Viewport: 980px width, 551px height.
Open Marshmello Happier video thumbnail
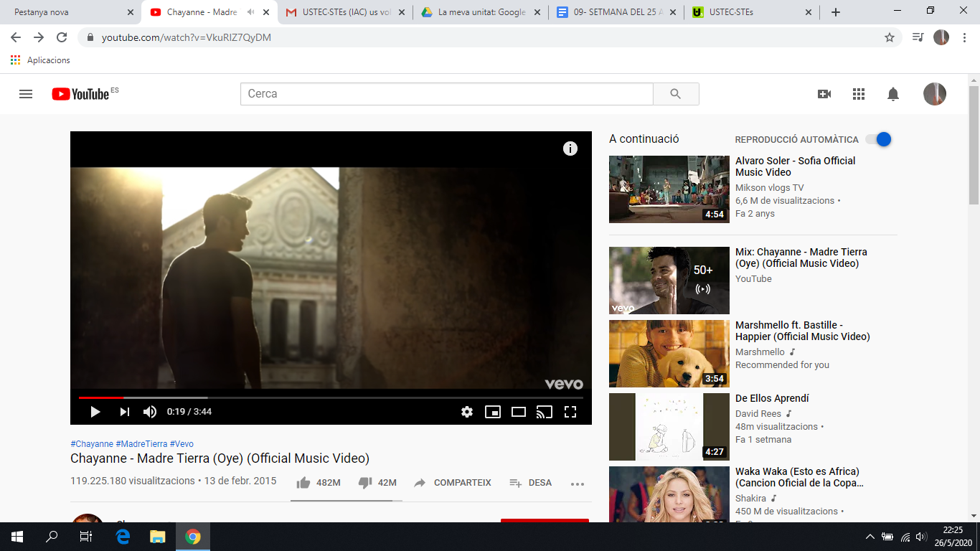tap(669, 354)
